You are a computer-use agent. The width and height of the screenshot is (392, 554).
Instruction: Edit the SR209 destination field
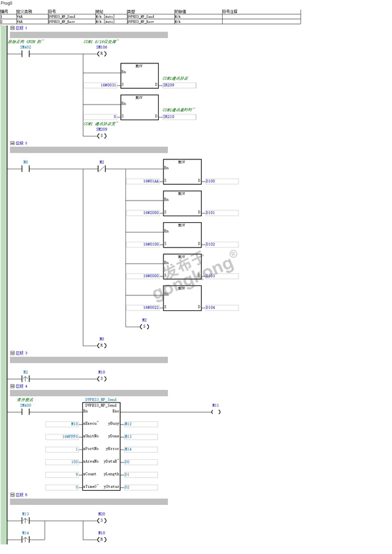point(179,85)
